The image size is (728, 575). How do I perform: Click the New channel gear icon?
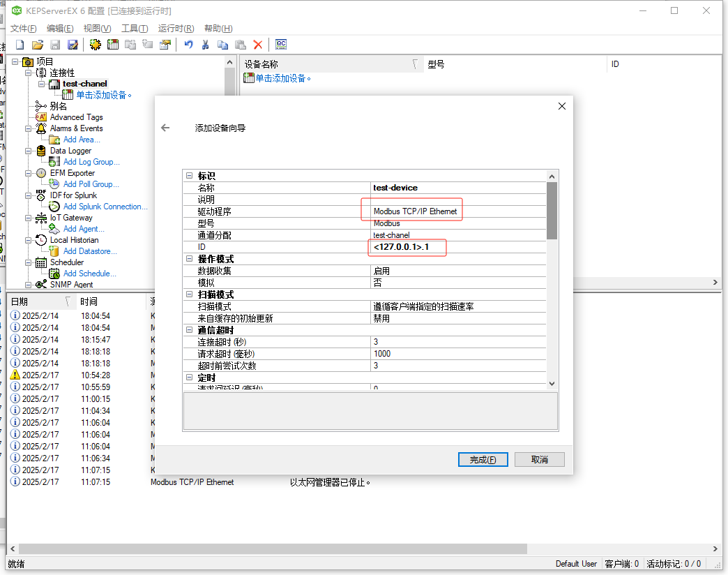(x=95, y=45)
